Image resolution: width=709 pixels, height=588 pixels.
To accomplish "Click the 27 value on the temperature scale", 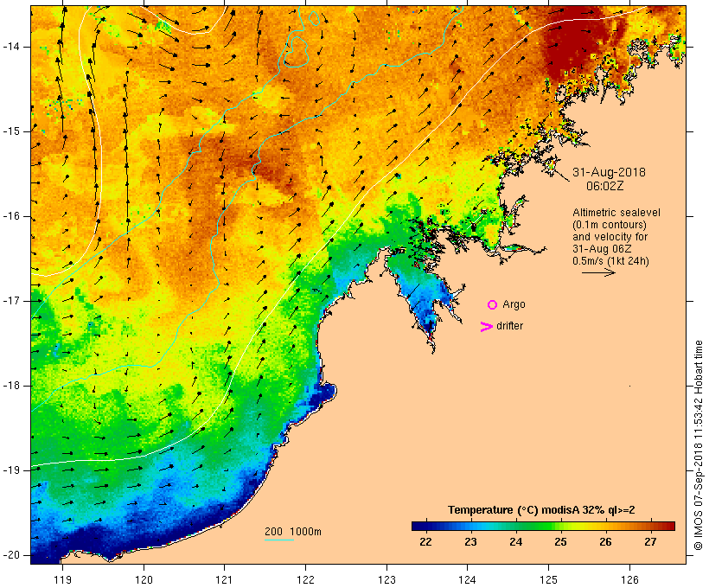I will (x=650, y=542).
